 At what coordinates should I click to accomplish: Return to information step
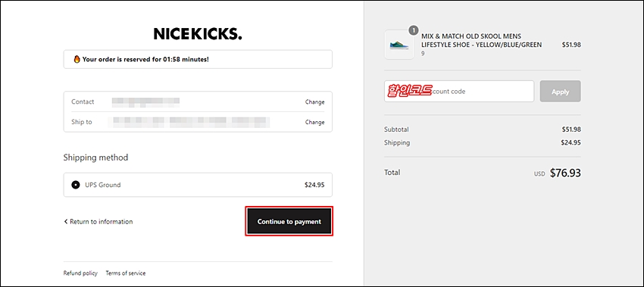[98, 222]
